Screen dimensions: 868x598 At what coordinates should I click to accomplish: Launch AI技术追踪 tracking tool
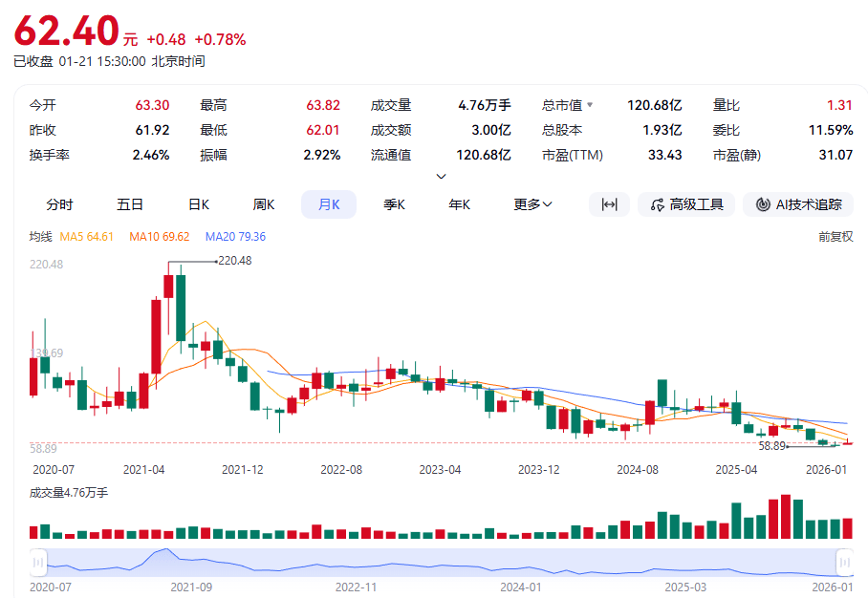pyautogui.click(x=798, y=204)
